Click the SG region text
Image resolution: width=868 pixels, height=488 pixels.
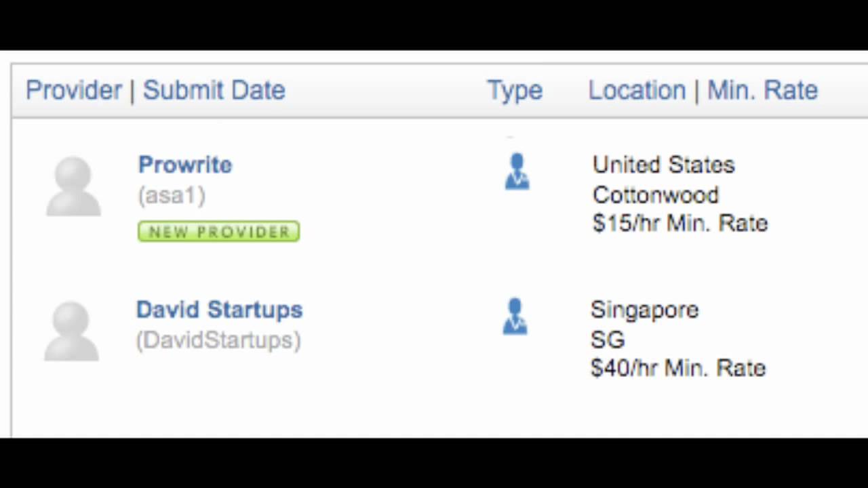click(x=607, y=340)
